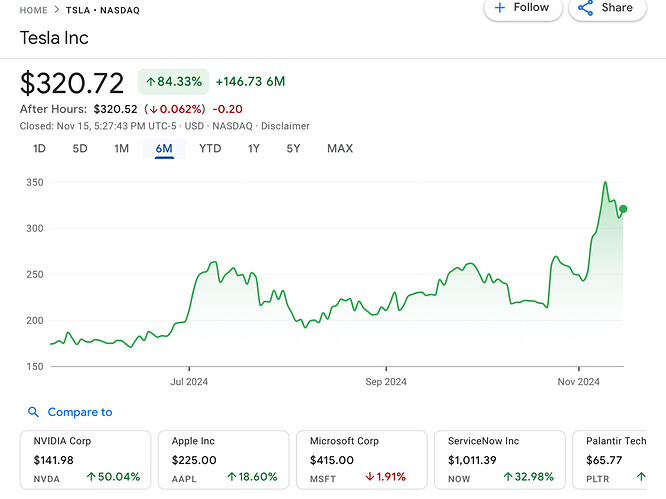Viewport: 666px width, 499px height.
Task: Select the 6M range tab
Action: click(x=164, y=149)
